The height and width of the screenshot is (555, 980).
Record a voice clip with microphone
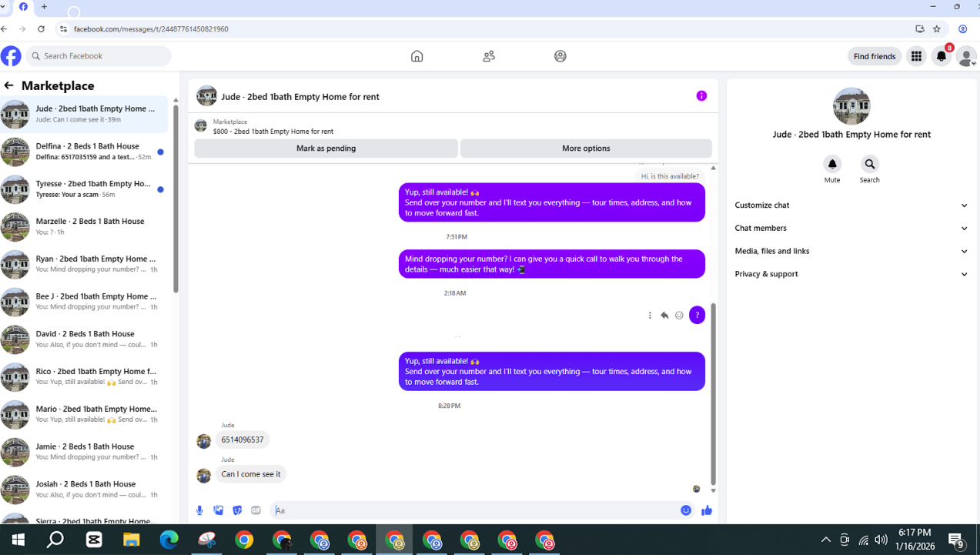click(199, 510)
